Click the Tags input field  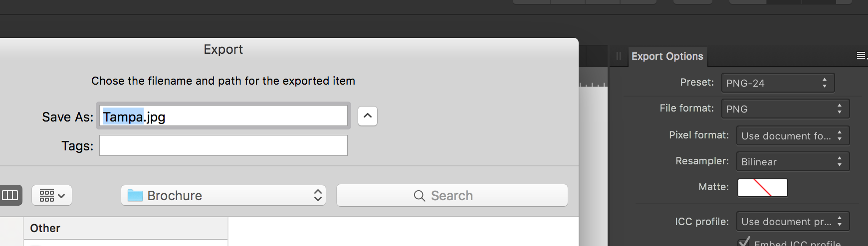(x=223, y=145)
